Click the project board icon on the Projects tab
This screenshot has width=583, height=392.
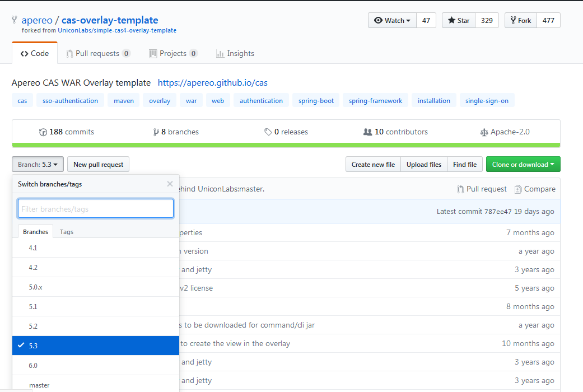[x=153, y=54]
